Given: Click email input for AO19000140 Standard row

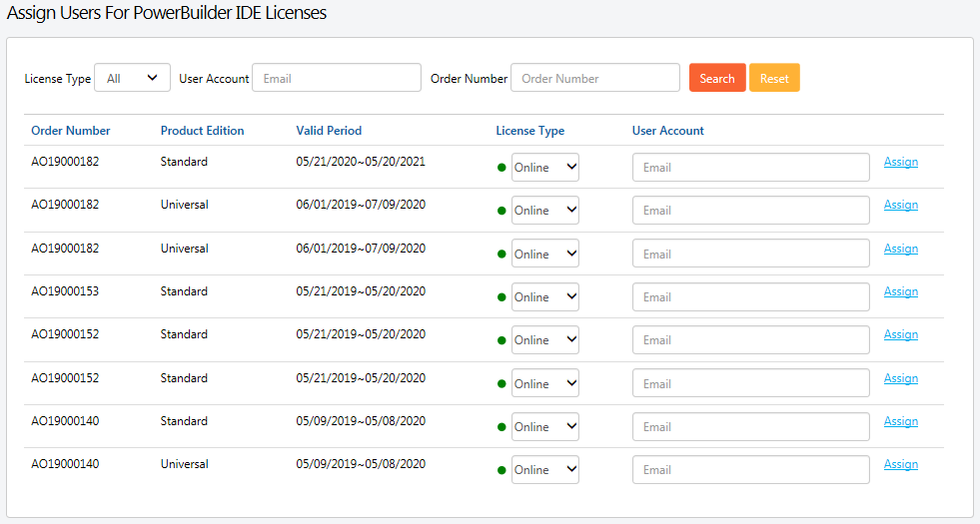Looking at the screenshot, I should coord(750,427).
